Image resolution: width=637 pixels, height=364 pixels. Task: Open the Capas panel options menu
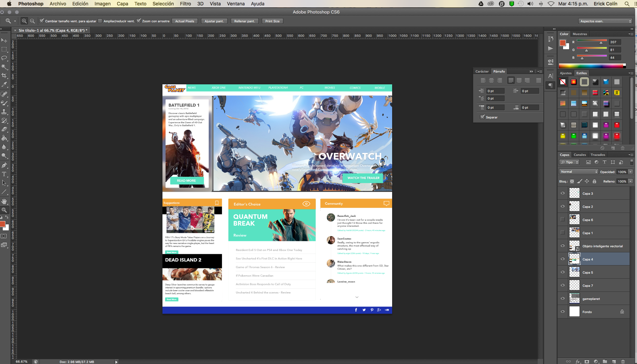(631, 155)
